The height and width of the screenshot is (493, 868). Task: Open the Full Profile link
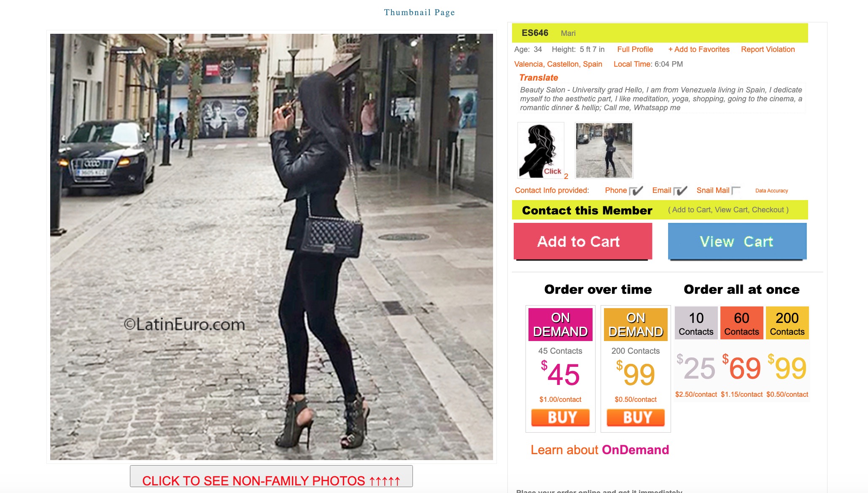pos(635,49)
